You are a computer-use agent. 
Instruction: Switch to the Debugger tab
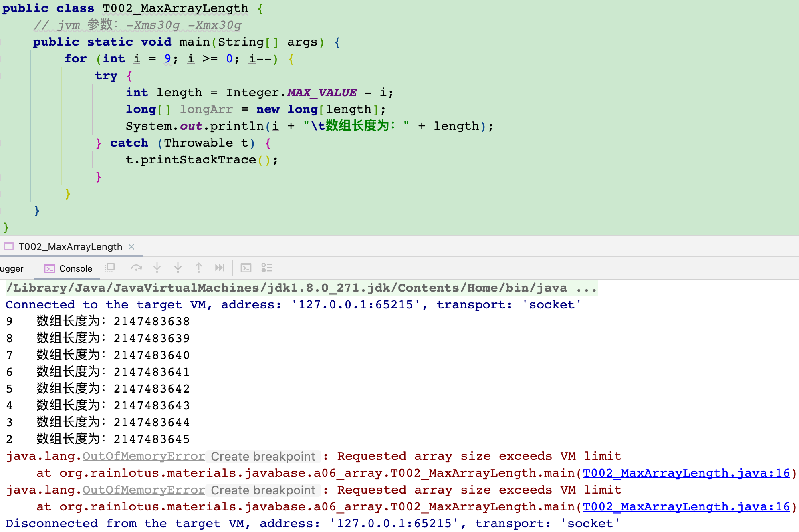(12, 268)
